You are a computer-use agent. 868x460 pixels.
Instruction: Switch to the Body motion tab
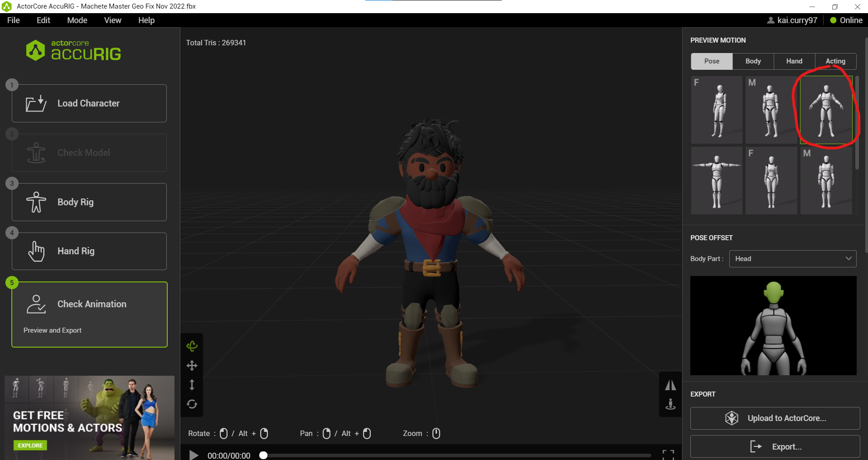pyautogui.click(x=753, y=61)
